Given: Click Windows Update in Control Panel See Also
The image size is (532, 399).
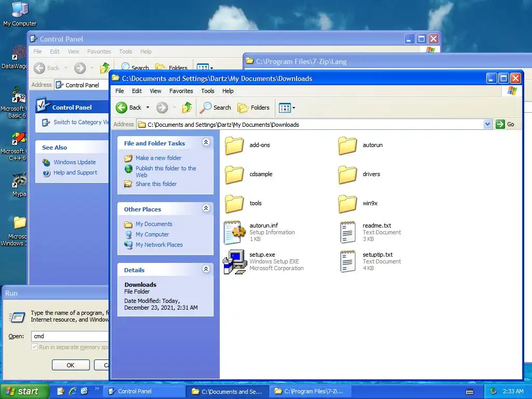Looking at the screenshot, I should pyautogui.click(x=74, y=162).
